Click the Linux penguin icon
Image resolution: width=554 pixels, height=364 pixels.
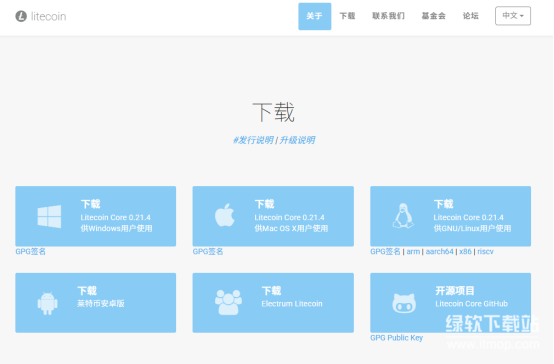[403, 216]
